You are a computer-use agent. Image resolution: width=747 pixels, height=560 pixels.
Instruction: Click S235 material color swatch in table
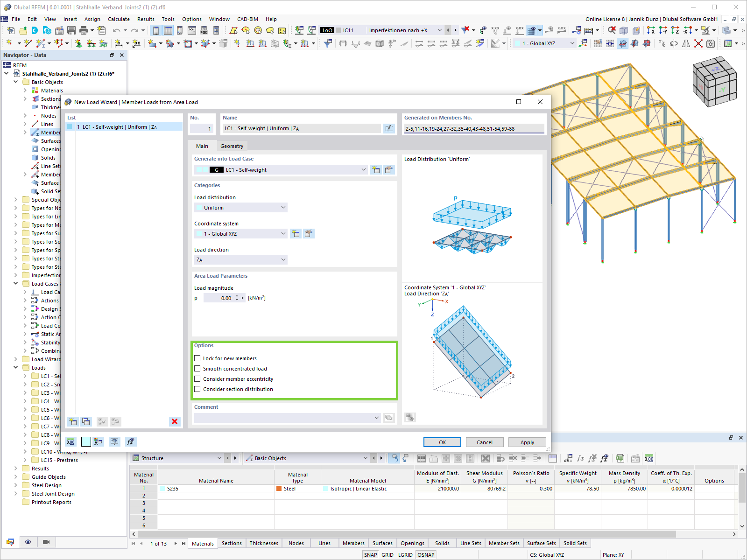point(162,489)
